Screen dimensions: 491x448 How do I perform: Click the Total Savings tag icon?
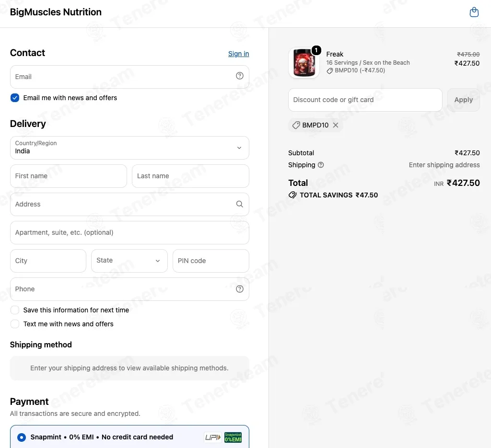[x=292, y=195]
